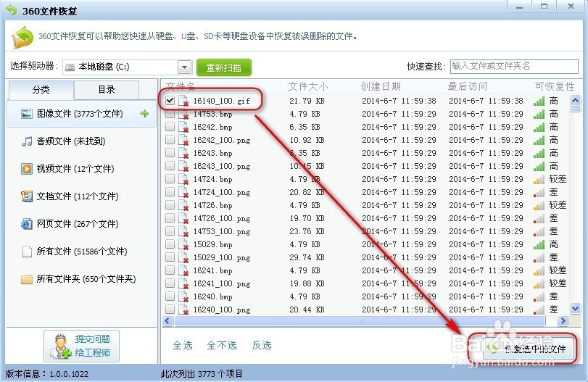The width and height of the screenshot is (588, 382).
Task: Click the engineer avatar icon
Action: click(60, 346)
